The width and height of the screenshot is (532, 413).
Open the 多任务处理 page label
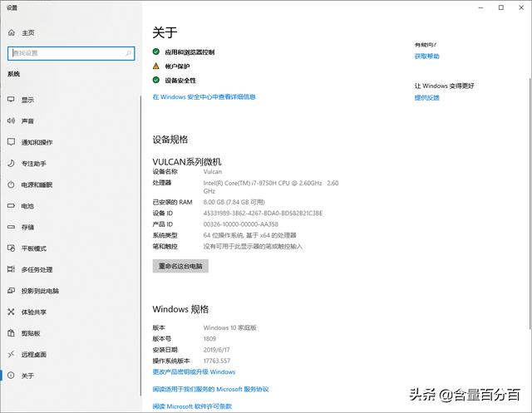pos(37,269)
